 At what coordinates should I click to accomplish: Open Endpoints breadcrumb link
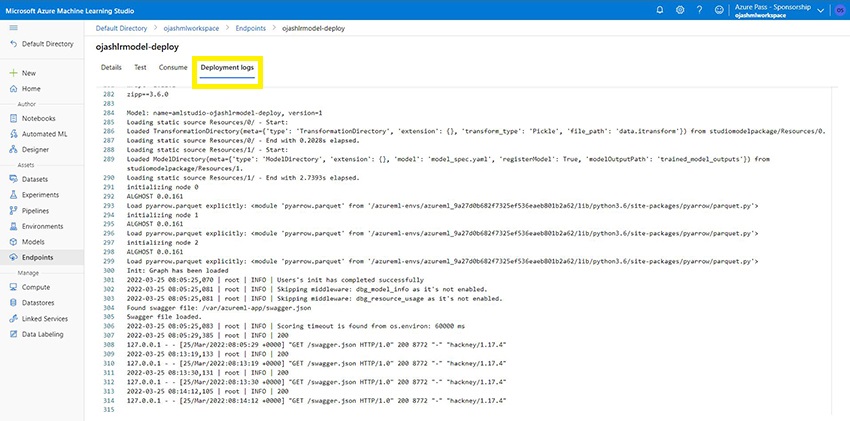(250, 28)
